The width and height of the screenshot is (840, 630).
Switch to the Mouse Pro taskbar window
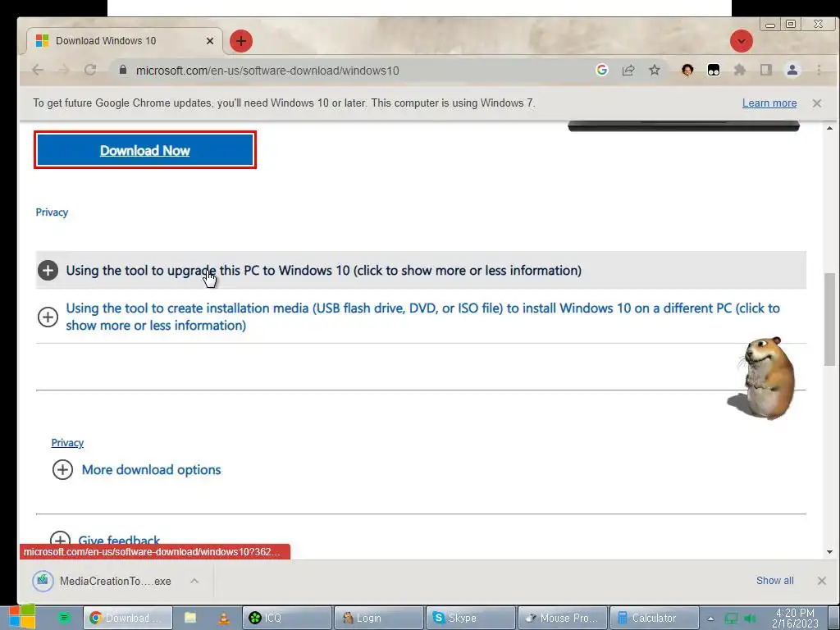pyautogui.click(x=563, y=618)
